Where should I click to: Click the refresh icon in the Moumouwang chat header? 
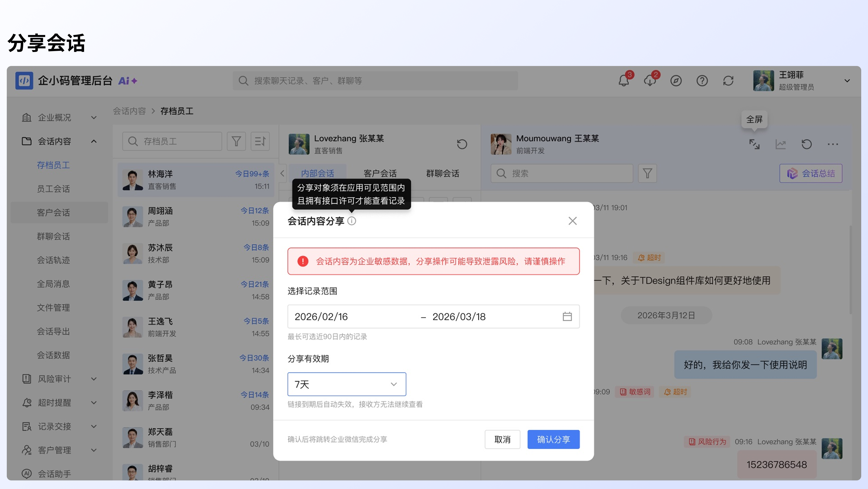[806, 144]
